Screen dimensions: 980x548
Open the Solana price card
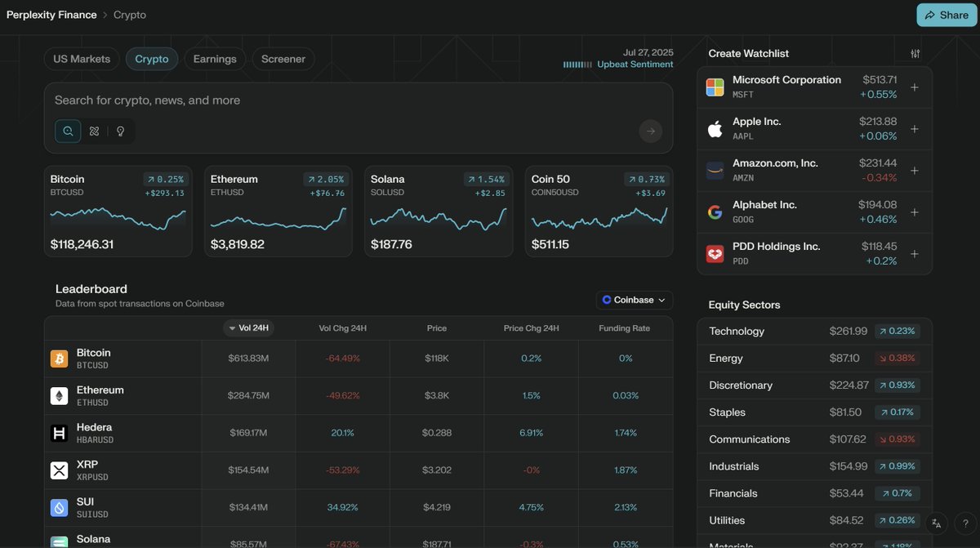click(x=439, y=212)
